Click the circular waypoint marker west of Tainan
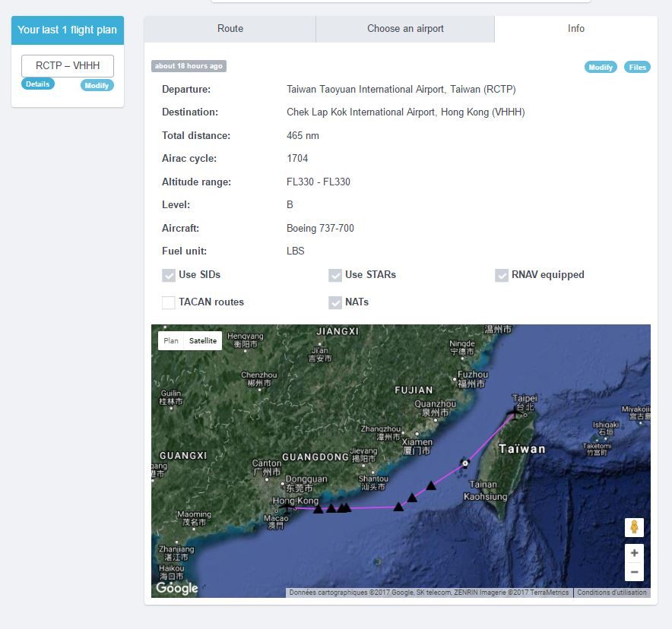672x629 pixels. pos(465,463)
